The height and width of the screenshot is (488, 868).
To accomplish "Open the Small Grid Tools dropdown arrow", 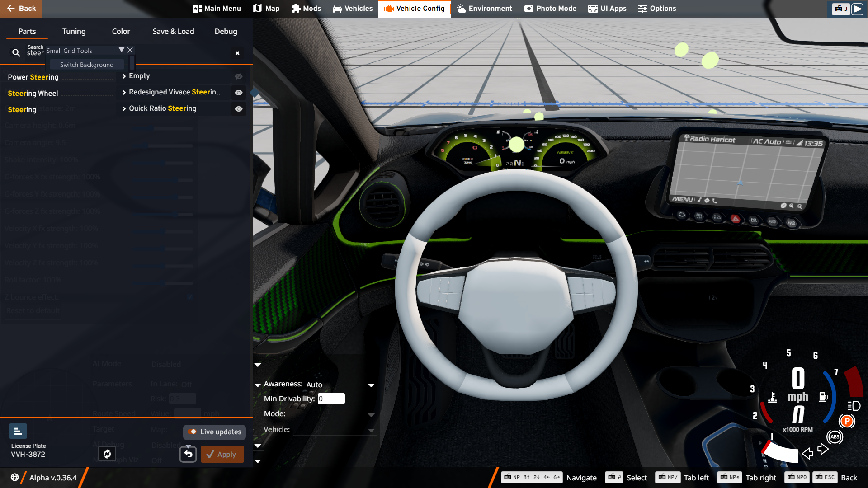I will point(121,50).
